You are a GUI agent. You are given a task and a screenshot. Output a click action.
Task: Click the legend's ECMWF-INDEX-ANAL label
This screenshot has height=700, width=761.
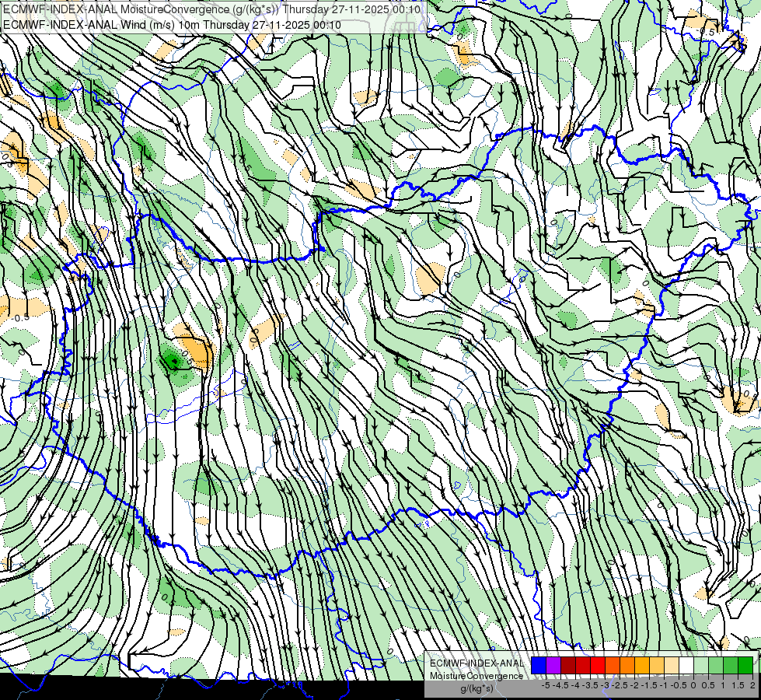[x=476, y=663]
